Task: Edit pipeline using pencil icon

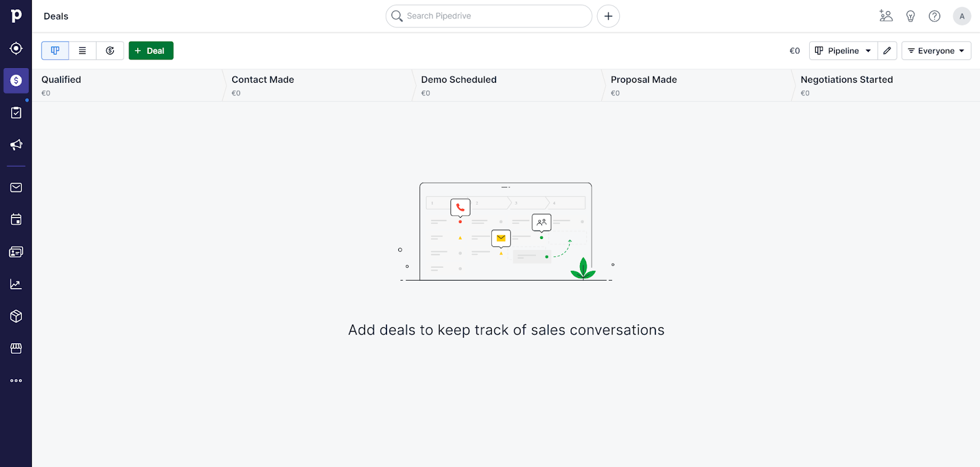Action: (x=887, y=51)
